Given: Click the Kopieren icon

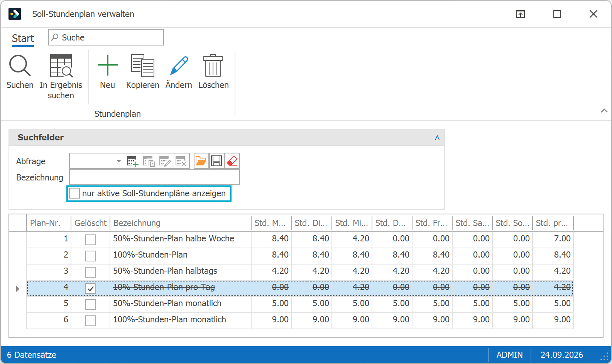Looking at the screenshot, I should (x=143, y=66).
